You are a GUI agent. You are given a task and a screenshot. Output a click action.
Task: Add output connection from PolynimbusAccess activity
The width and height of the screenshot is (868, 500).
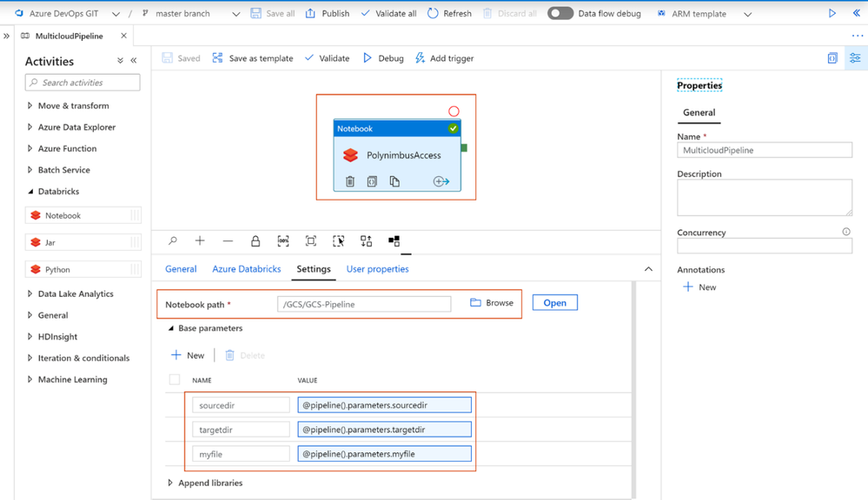pyautogui.click(x=441, y=181)
